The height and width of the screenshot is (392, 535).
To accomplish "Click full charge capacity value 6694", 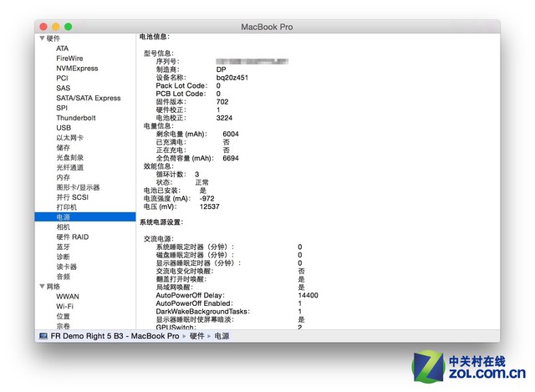I will 231,158.
